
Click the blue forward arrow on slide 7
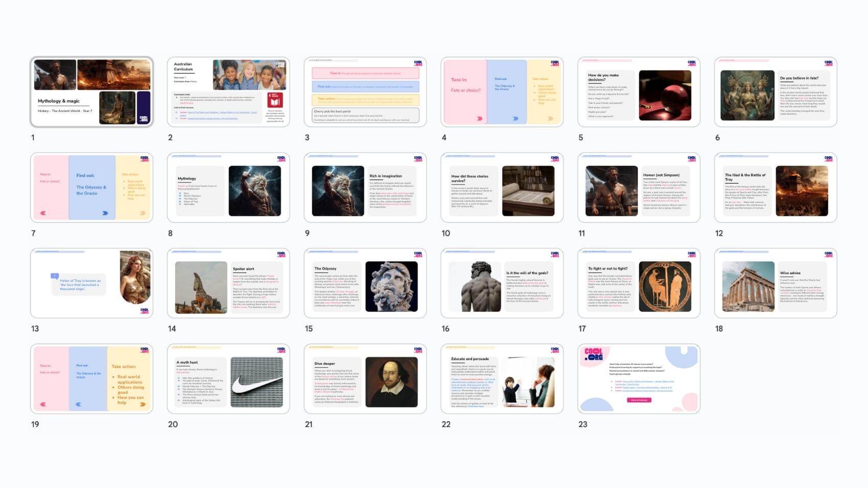coord(105,213)
